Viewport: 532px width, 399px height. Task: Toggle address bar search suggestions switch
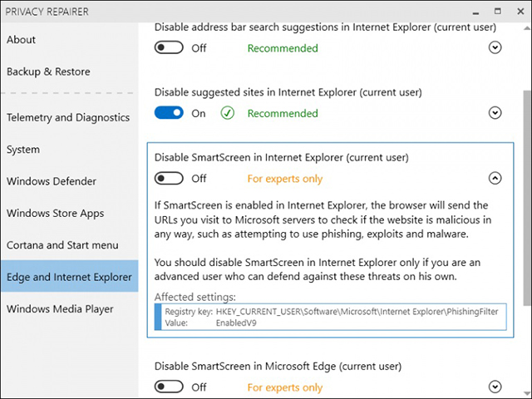[x=169, y=47]
